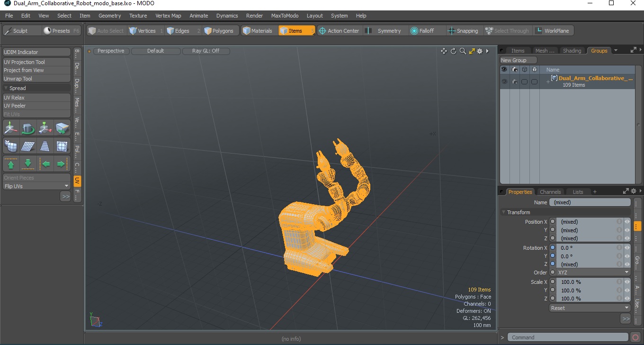Toggle Ray GL: Off in viewport
The image size is (644, 345).
point(206,51)
